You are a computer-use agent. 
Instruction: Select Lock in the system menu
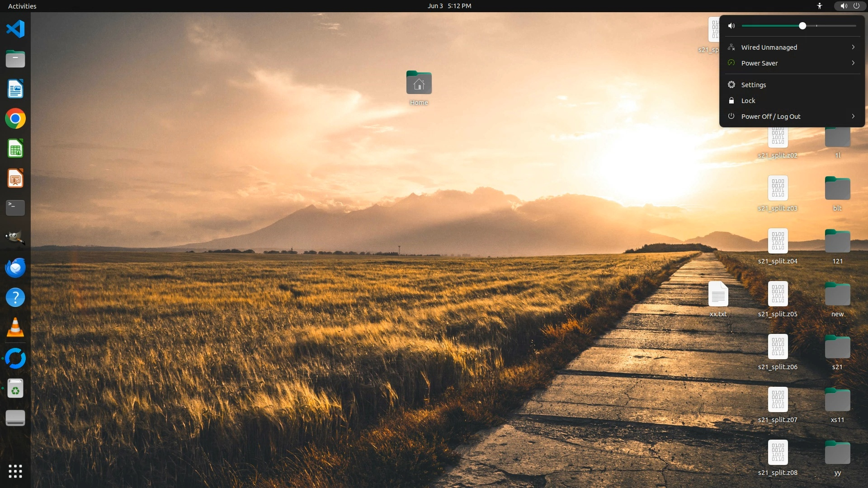coord(748,101)
